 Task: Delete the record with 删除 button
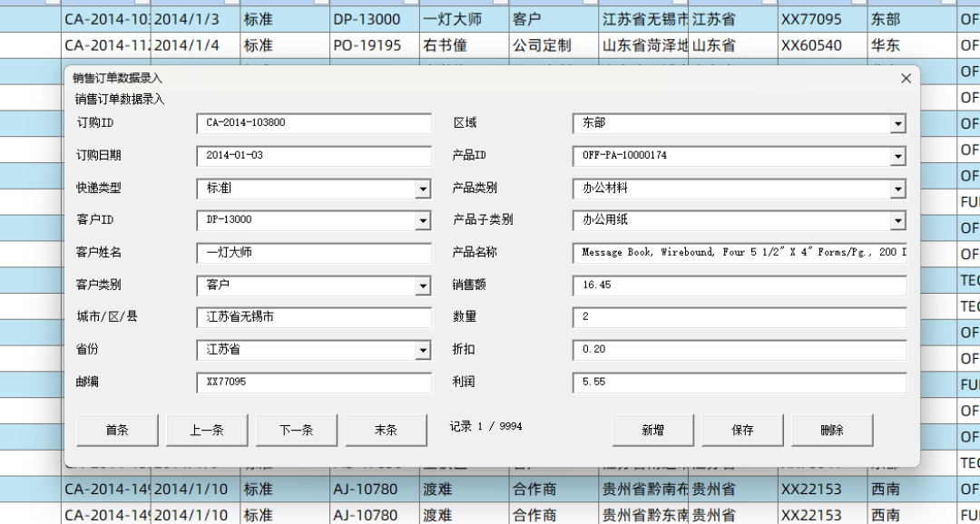pos(832,430)
